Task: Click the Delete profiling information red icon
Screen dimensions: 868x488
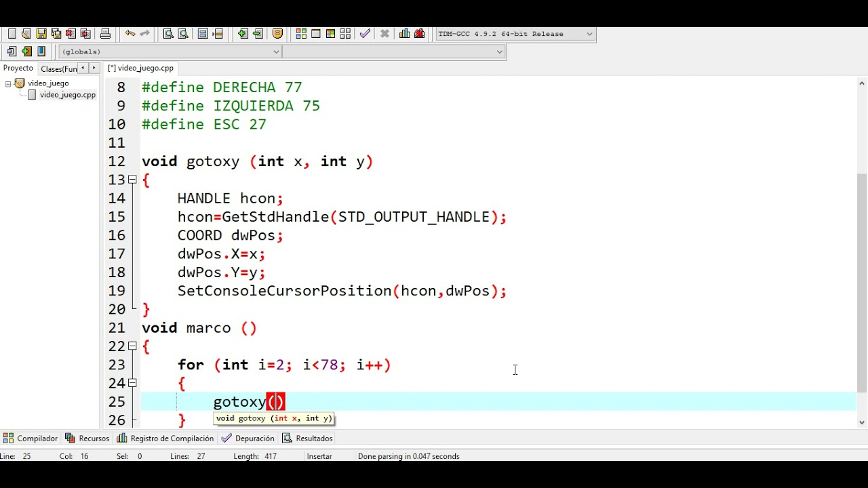Action: (x=420, y=34)
